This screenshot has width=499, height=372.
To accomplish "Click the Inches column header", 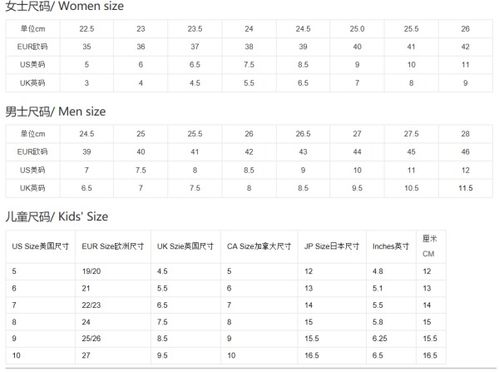I will (391, 247).
